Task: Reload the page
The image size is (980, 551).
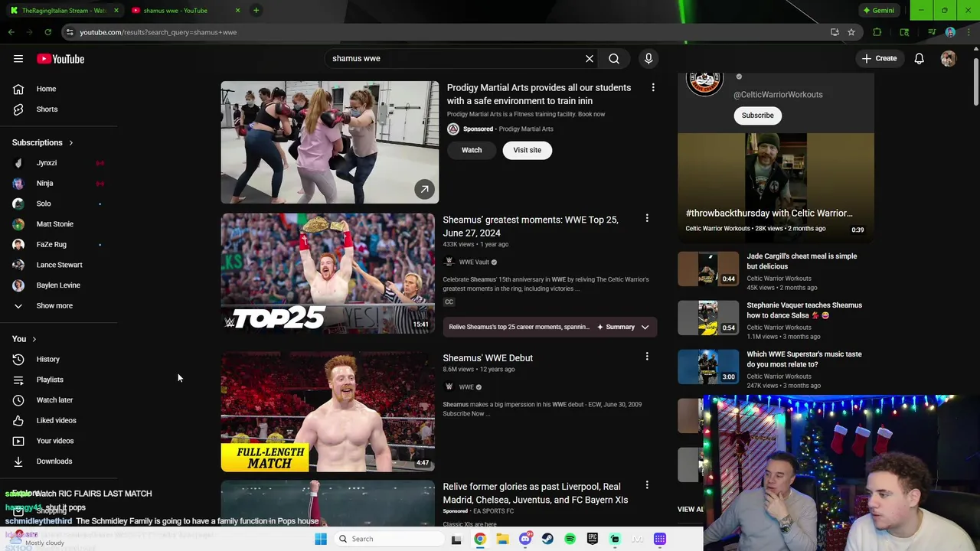Action: (47, 32)
